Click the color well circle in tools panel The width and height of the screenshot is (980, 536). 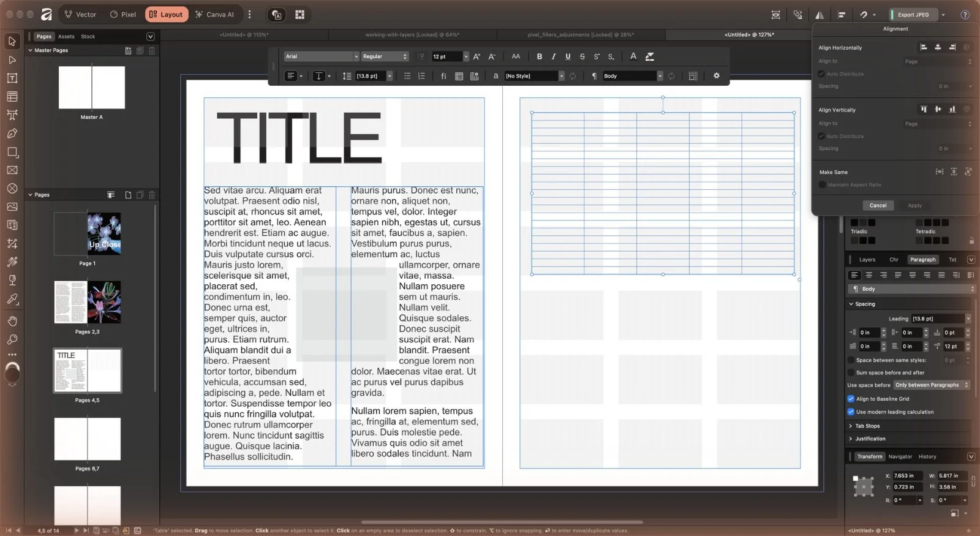click(x=12, y=372)
